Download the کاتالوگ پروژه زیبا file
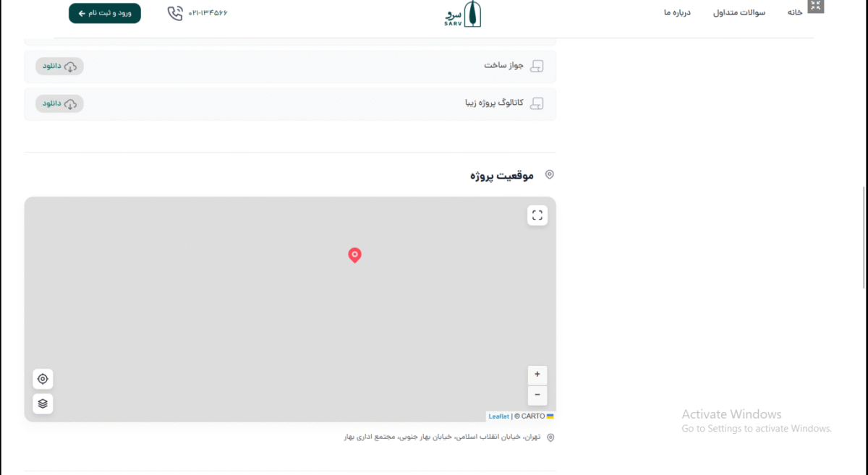 pos(59,103)
